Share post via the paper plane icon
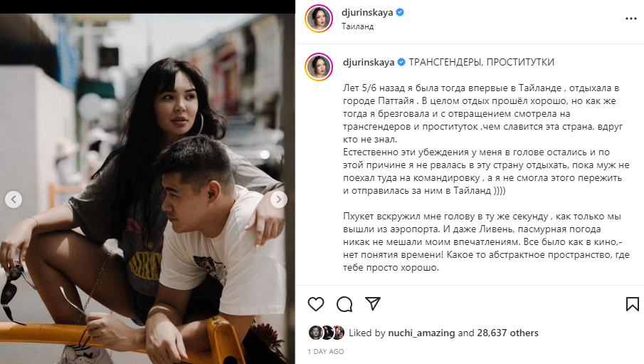Screen dimensions: 644x364 point(373,303)
